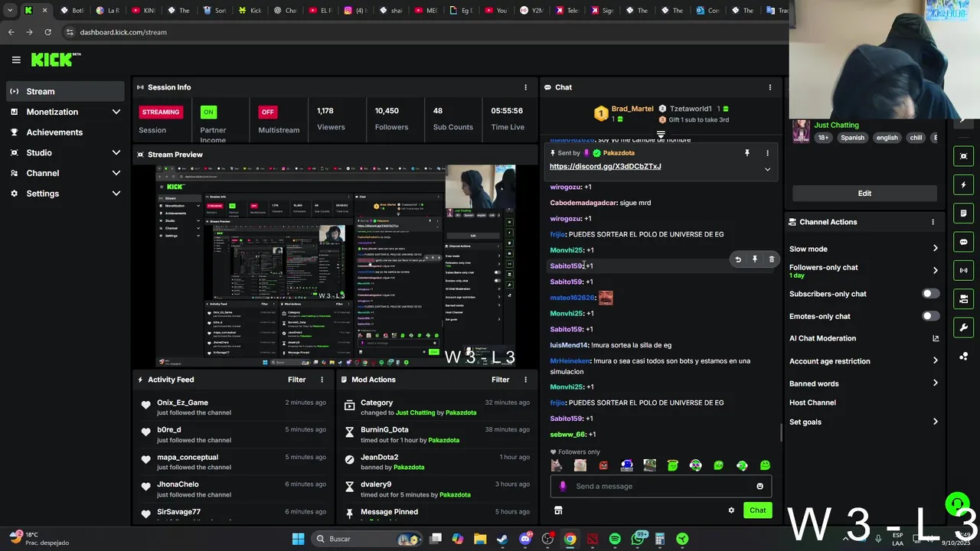Click the purple microphone icon in chat input
This screenshot has width=980, height=551.
pyautogui.click(x=563, y=486)
